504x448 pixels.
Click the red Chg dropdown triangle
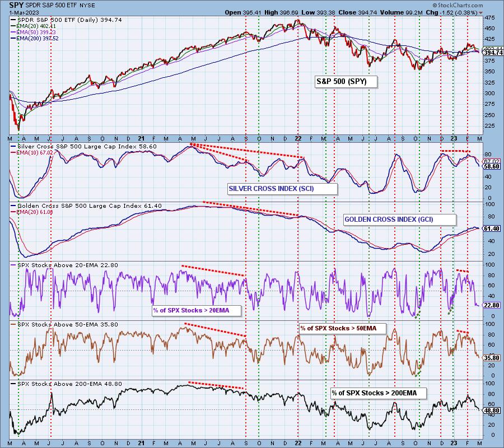pos(480,13)
